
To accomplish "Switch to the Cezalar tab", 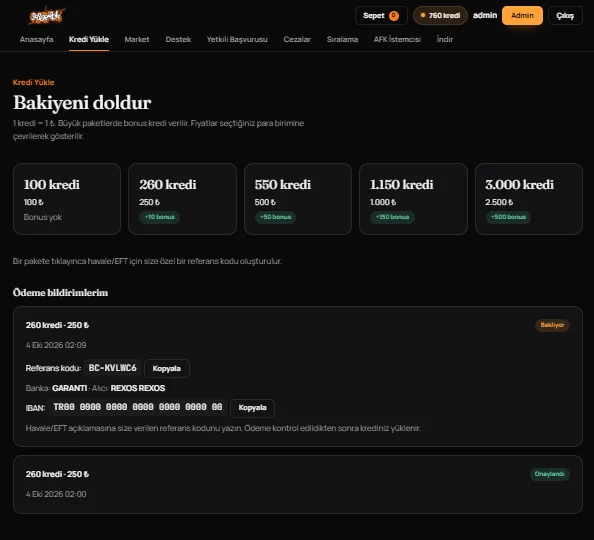I will click(297, 39).
